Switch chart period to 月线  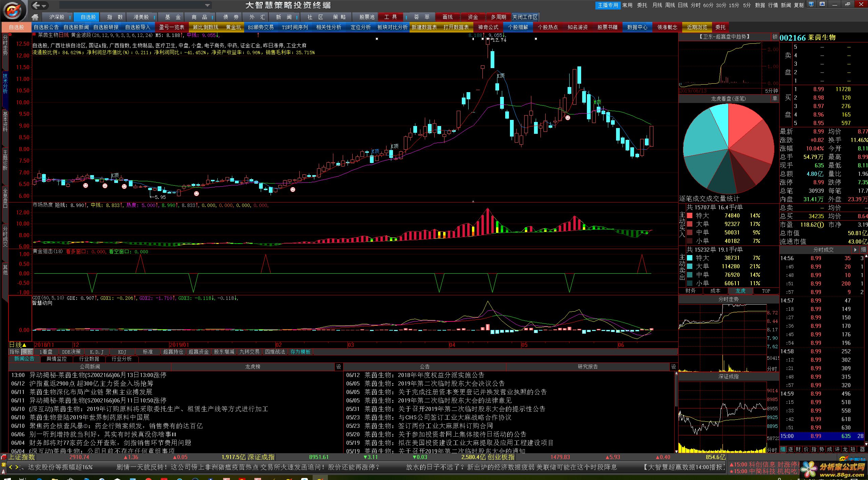pyautogui.click(x=657, y=5)
